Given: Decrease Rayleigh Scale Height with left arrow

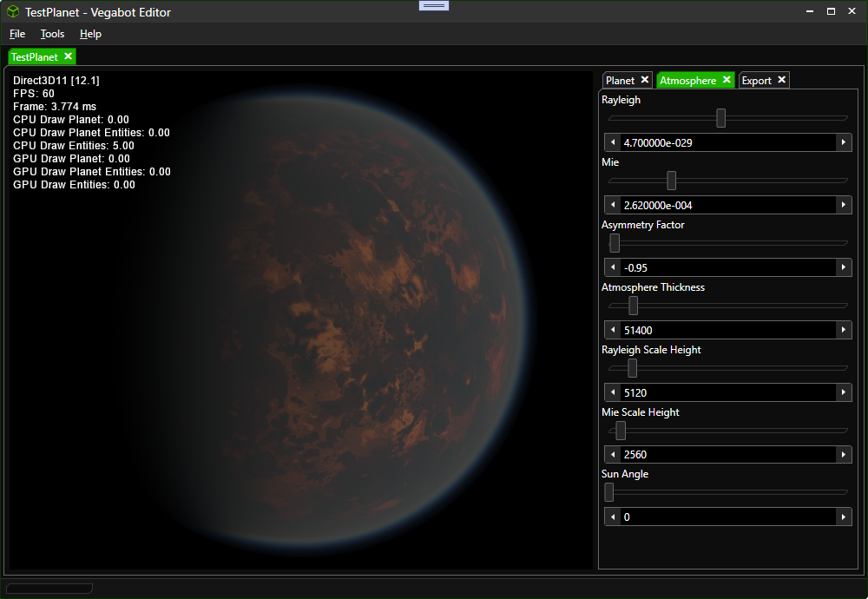Looking at the screenshot, I should (613, 392).
